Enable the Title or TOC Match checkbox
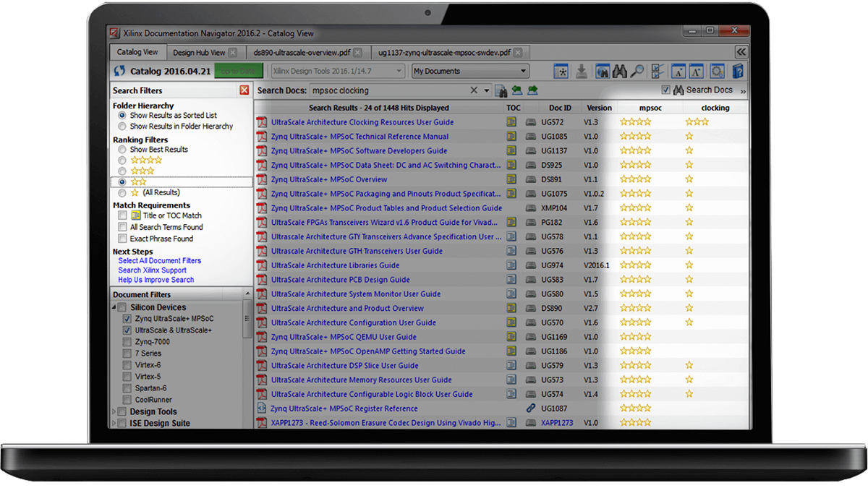This screenshot has width=868, height=488. click(123, 215)
